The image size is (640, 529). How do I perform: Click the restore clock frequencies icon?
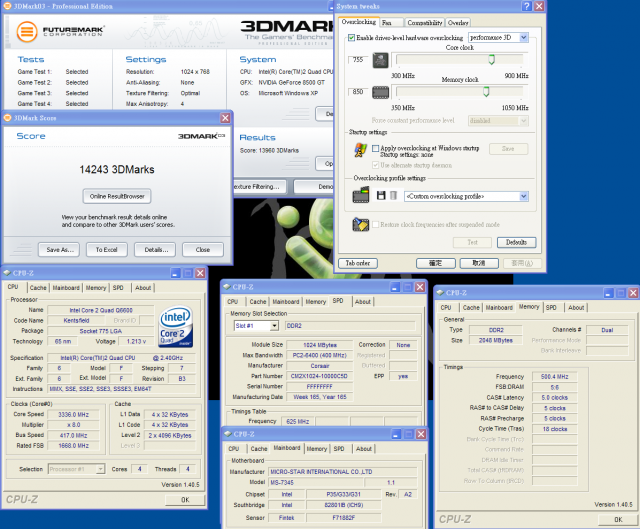pyautogui.click(x=361, y=224)
